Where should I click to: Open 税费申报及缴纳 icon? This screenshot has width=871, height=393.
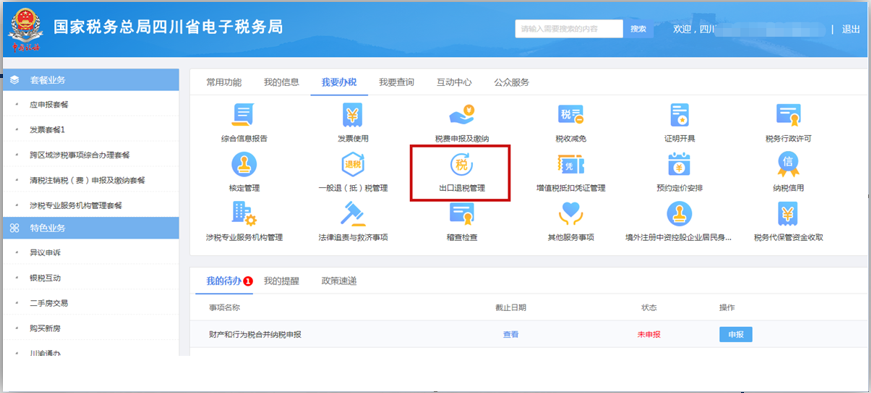pyautogui.click(x=462, y=115)
